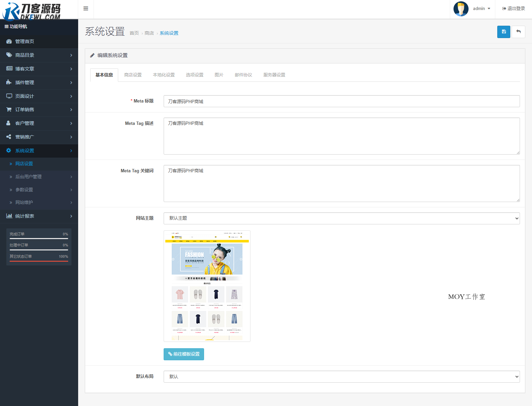Viewport: 532px width, 406px height.
Task: Open the 默认布局 dropdown
Action: (x=341, y=377)
